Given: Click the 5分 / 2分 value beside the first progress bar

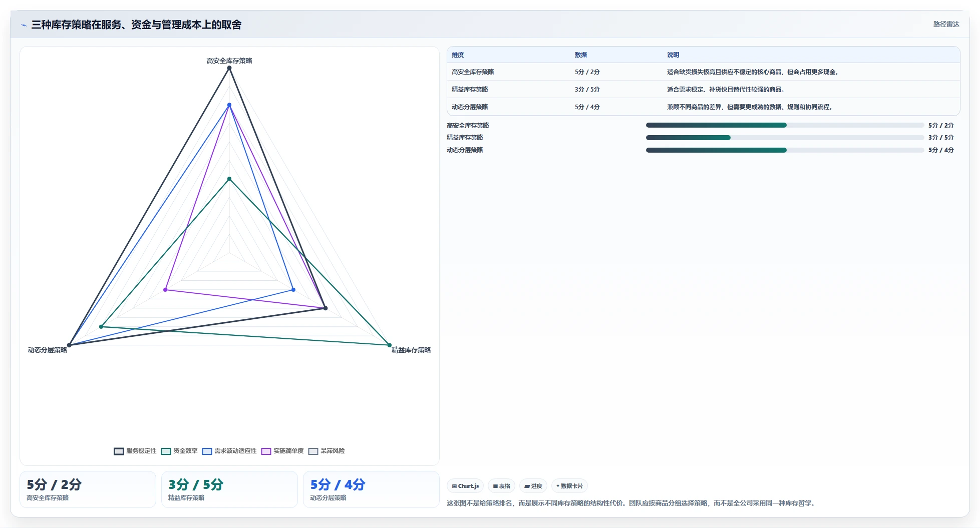Looking at the screenshot, I should pyautogui.click(x=941, y=126).
